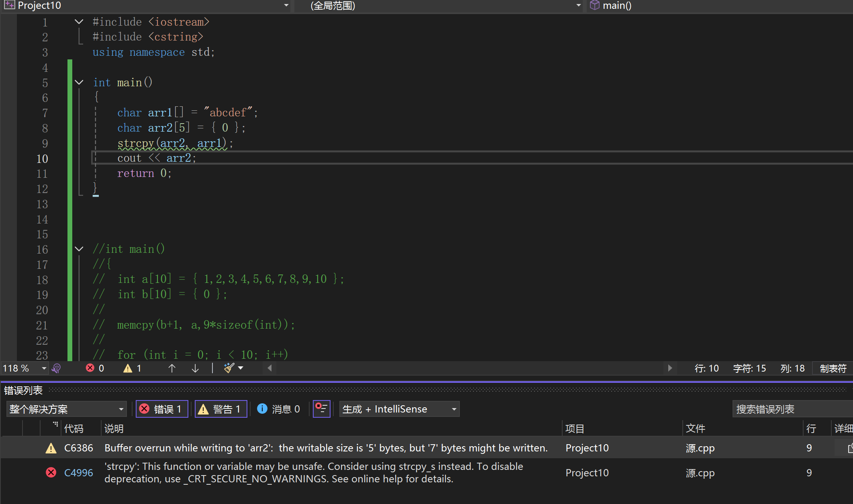Toggle the 警告 1 warnings filter
This screenshot has width=853, height=504.
(x=220, y=409)
